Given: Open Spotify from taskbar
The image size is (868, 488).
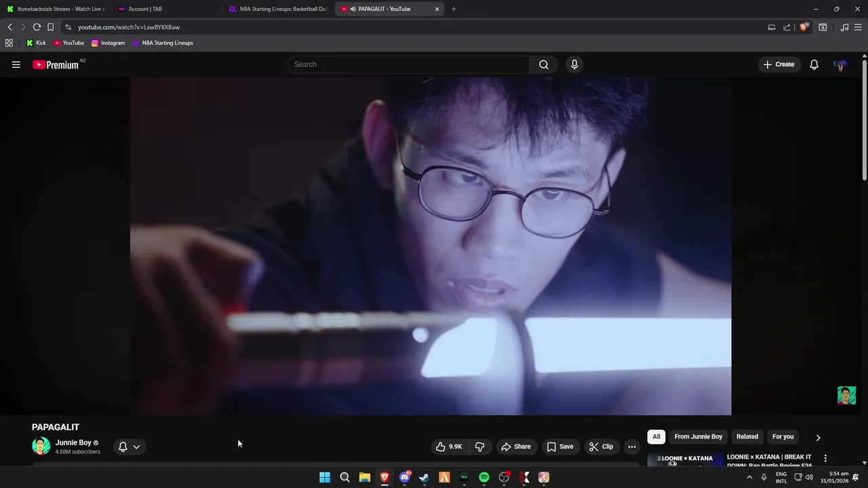Looking at the screenshot, I should 484,477.
